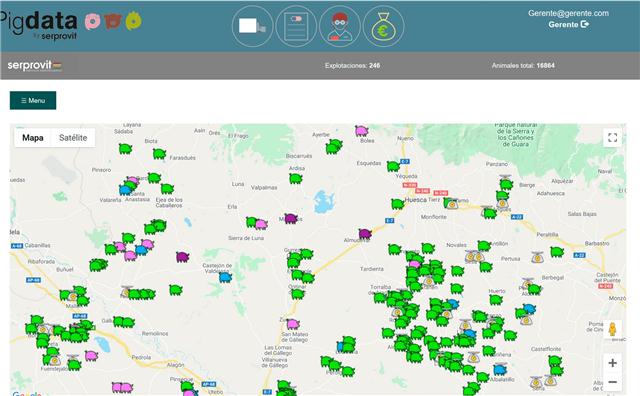Open the truck transport icon
Screen dimensions: 640x396
pyautogui.click(x=252, y=26)
